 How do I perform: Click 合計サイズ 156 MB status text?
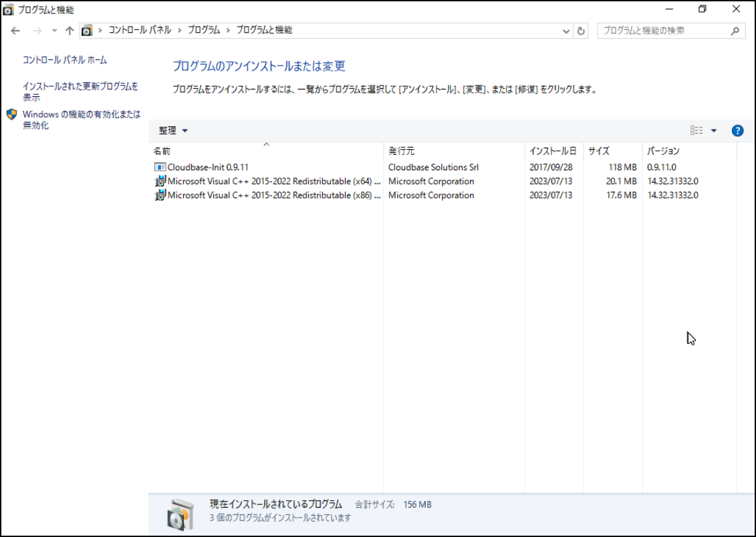[393, 504]
